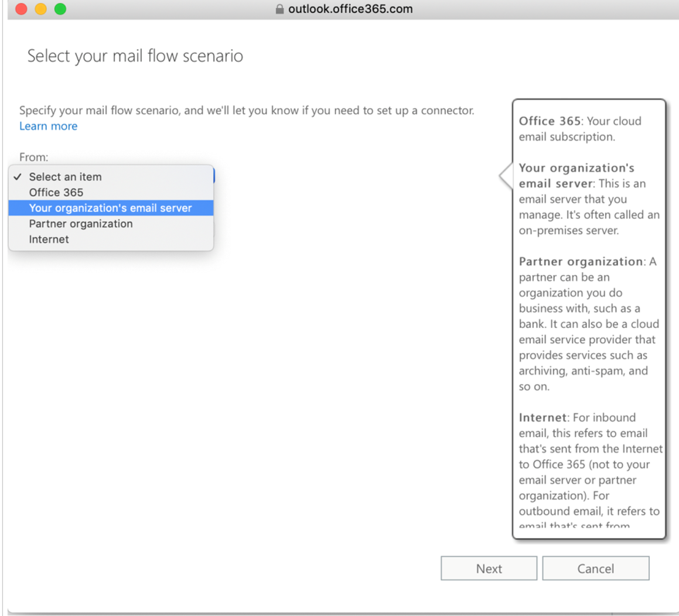Screen dimensions: 679x616
Task: Select Office 365 from the dropdown list
Action: [111, 192]
